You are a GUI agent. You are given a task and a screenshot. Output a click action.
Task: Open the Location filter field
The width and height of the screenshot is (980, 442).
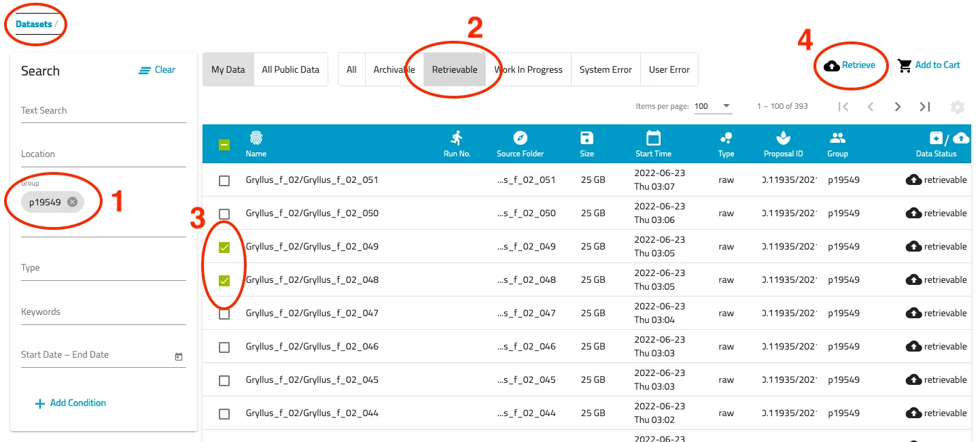pyautogui.click(x=103, y=154)
